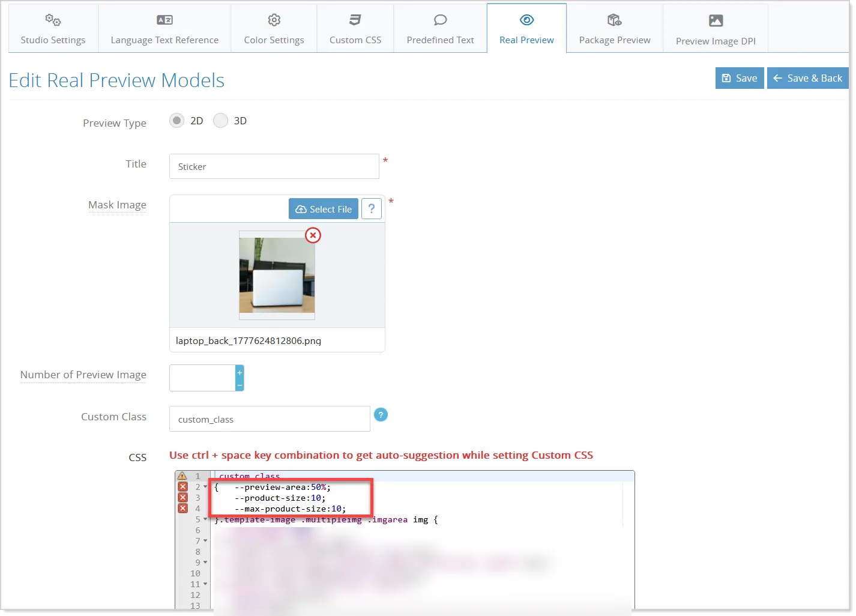Open the Studio Settings tab
This screenshot has height=616, width=856.
[x=53, y=29]
